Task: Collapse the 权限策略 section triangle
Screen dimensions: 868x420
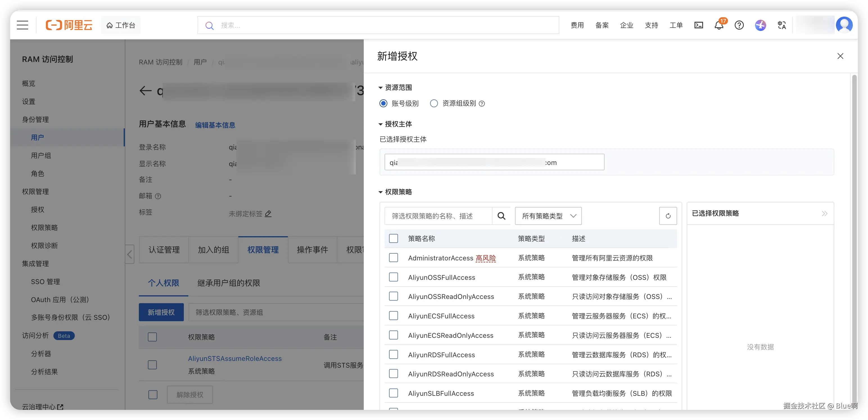Action: [380, 192]
